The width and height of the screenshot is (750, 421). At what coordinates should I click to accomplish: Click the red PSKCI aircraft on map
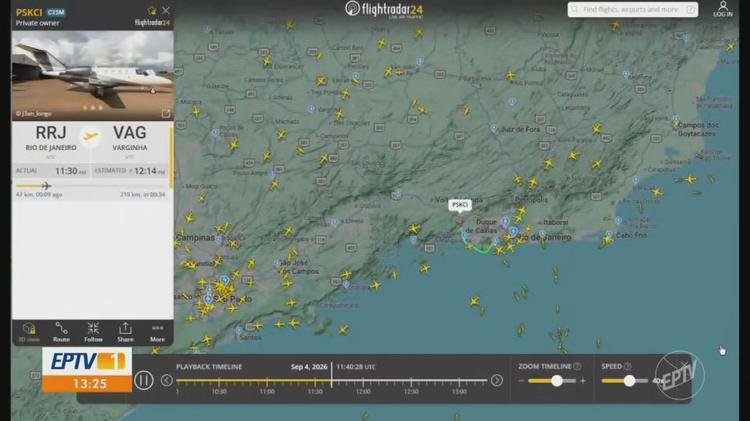tap(460, 222)
